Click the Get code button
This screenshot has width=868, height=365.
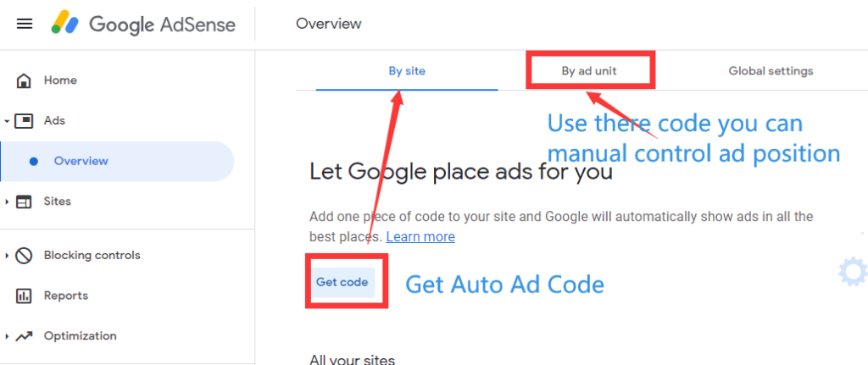(342, 282)
